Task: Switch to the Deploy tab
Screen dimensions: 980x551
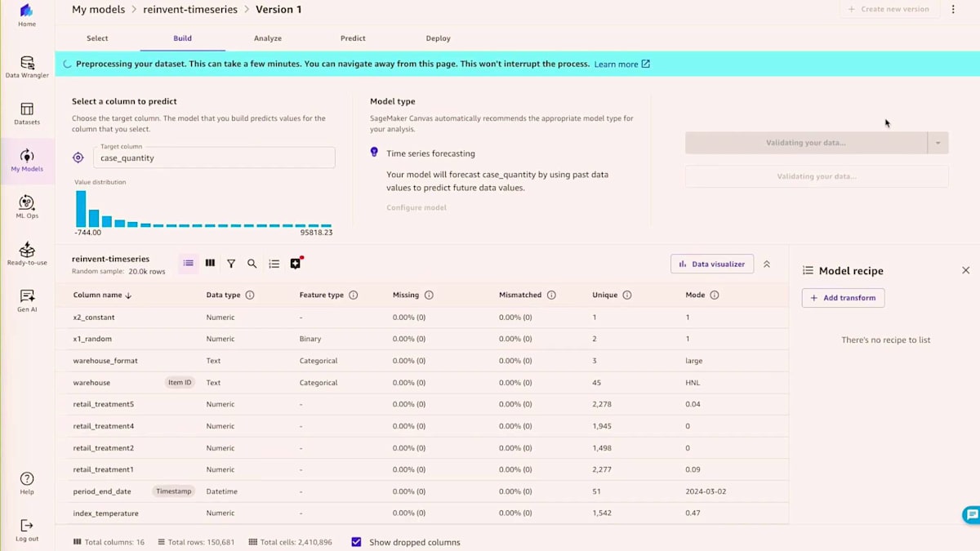Action: 438,38
